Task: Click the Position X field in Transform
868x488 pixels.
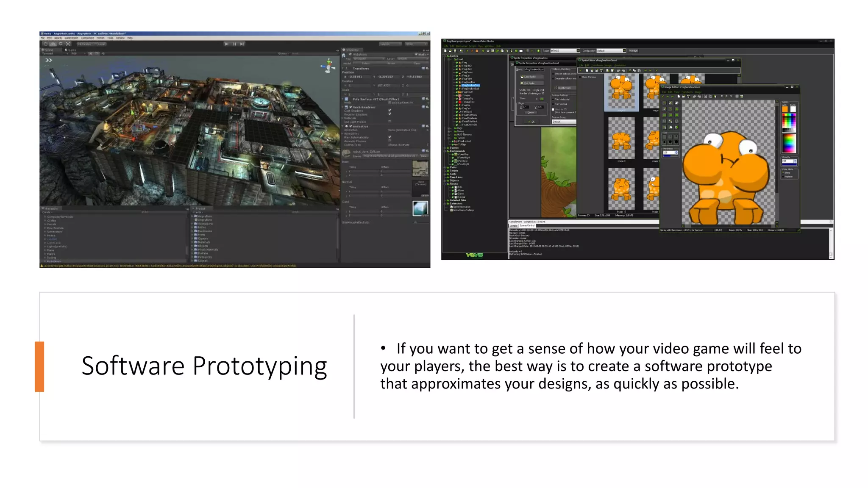Action: pyautogui.click(x=359, y=77)
